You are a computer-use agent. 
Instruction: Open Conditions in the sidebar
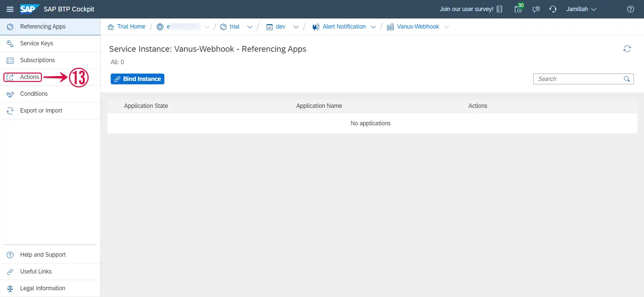(50, 94)
